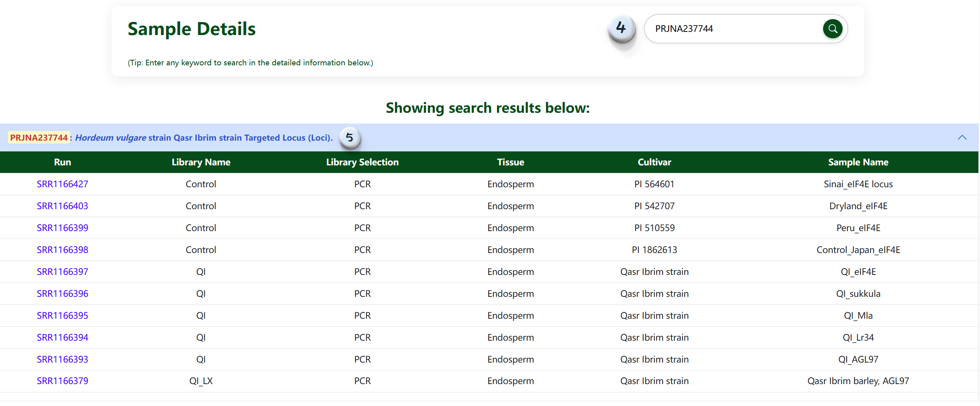Image resolution: width=980 pixels, height=406 pixels.
Task: Select the 'Qasr Ibrim barley, AGL97' cell
Action: click(858, 381)
